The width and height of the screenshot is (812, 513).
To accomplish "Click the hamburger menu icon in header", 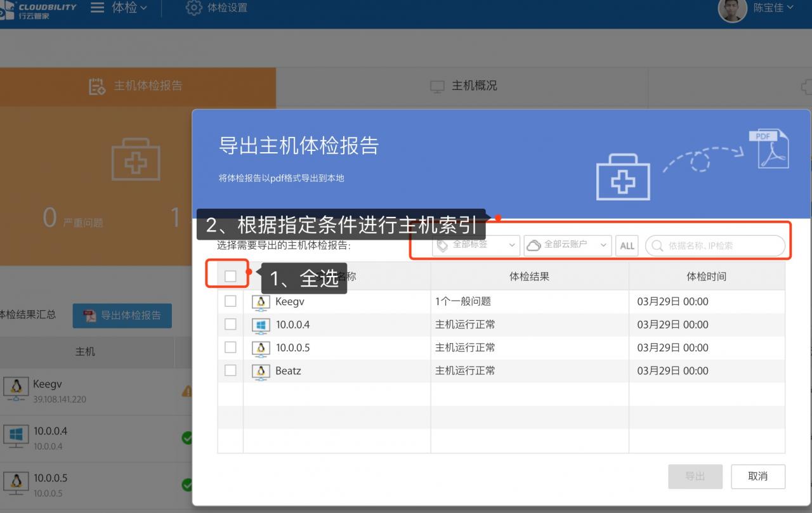I will pos(97,8).
